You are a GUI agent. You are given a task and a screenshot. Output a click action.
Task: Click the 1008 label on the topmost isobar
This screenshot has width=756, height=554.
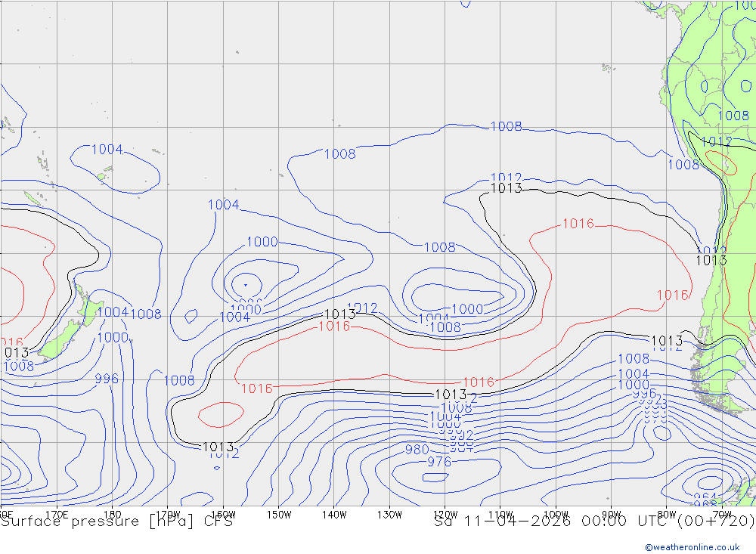pyautogui.click(x=507, y=126)
